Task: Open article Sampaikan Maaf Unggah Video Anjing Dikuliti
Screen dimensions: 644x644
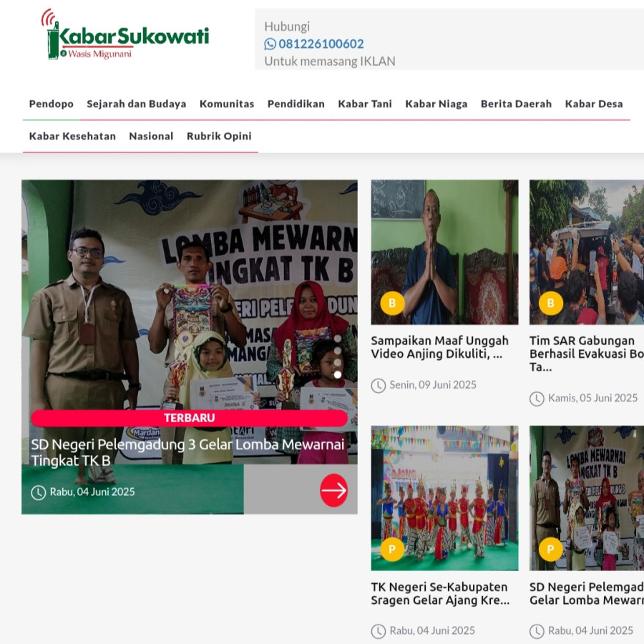Action: (x=440, y=347)
